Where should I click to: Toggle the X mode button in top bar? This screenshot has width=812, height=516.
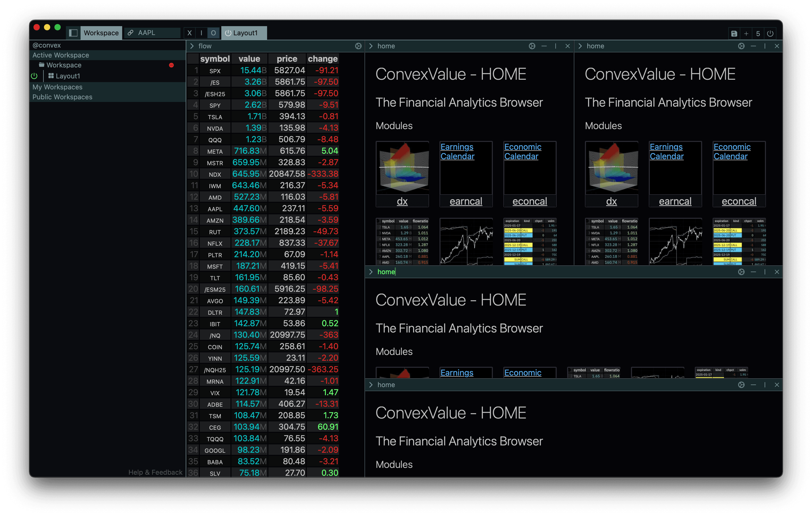click(x=189, y=33)
